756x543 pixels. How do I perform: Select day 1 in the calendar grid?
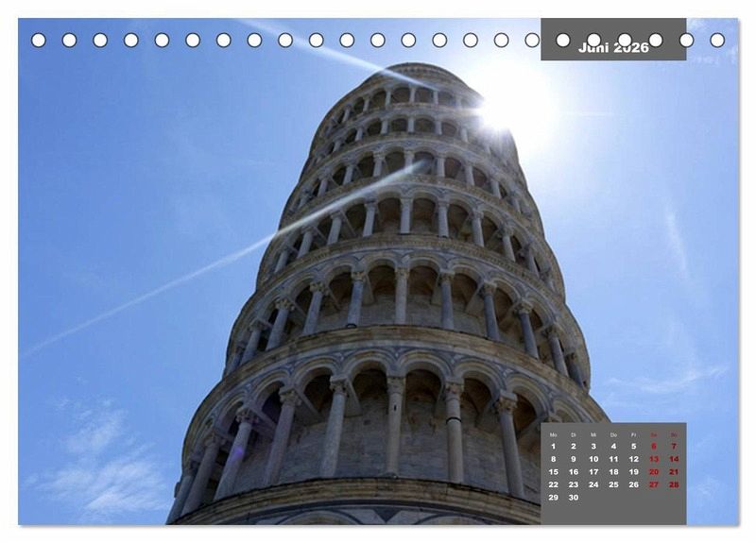[553, 446]
